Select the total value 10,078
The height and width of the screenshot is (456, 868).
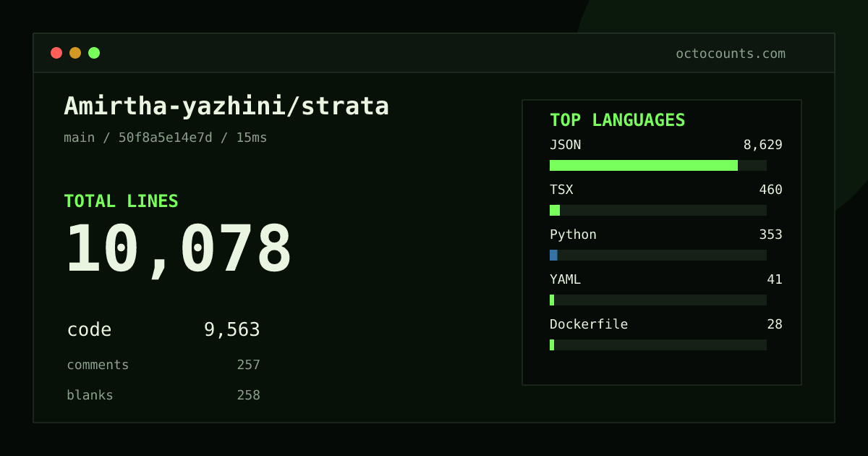coord(179,250)
